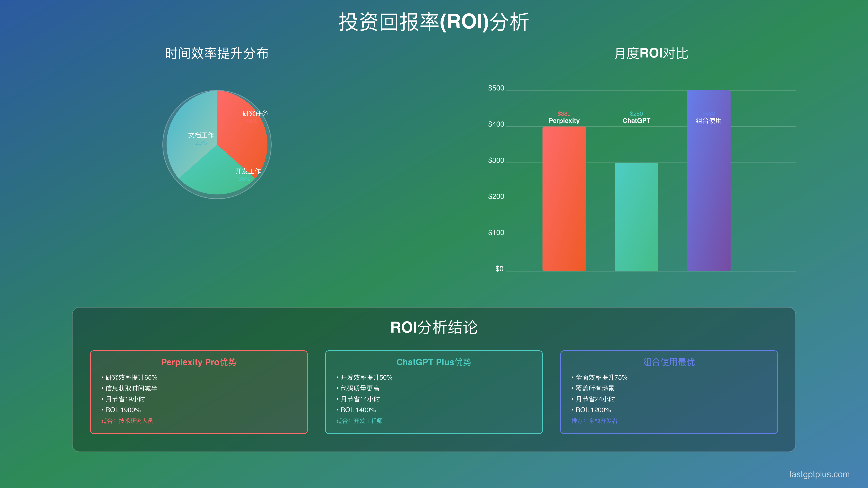Screen dimensions: 868x488
Task: Click the teal ChatGPT bar
Action: coord(636,217)
